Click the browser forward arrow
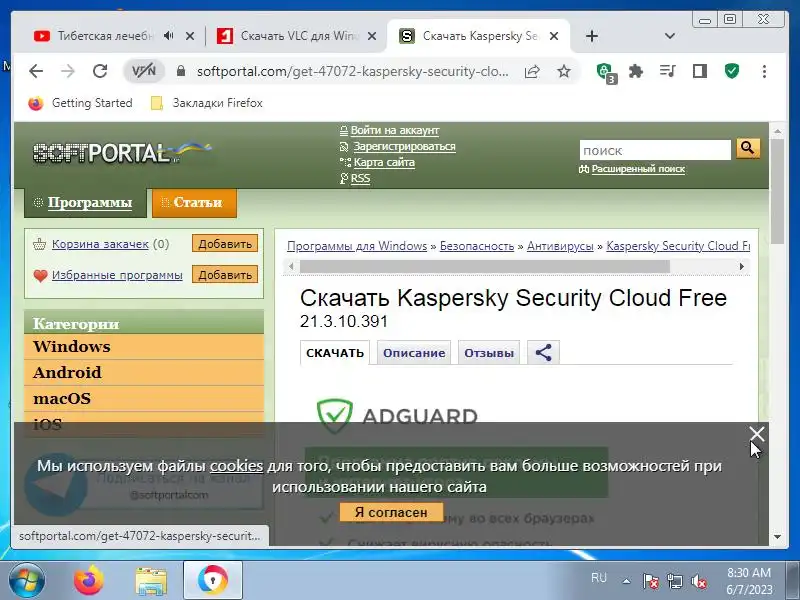This screenshot has width=800, height=600. [x=67, y=71]
